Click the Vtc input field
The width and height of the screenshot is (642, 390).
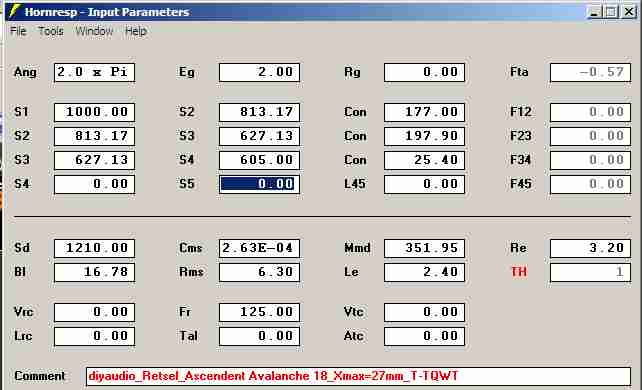click(425, 313)
